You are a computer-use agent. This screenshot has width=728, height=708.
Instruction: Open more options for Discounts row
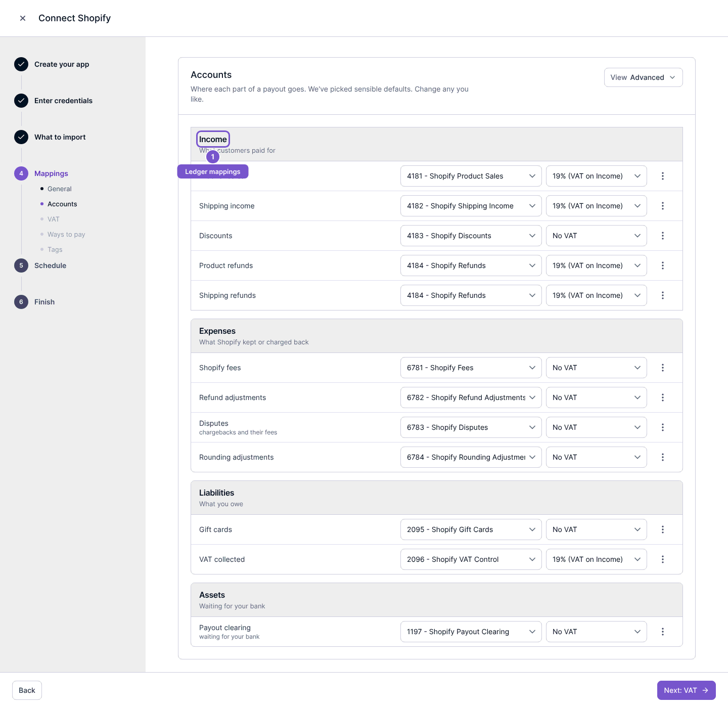pos(663,236)
